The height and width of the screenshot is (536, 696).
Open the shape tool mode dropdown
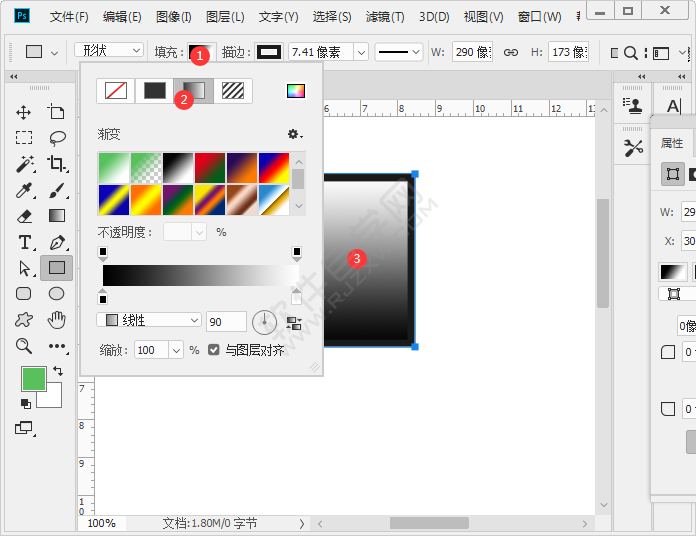pyautogui.click(x=109, y=50)
